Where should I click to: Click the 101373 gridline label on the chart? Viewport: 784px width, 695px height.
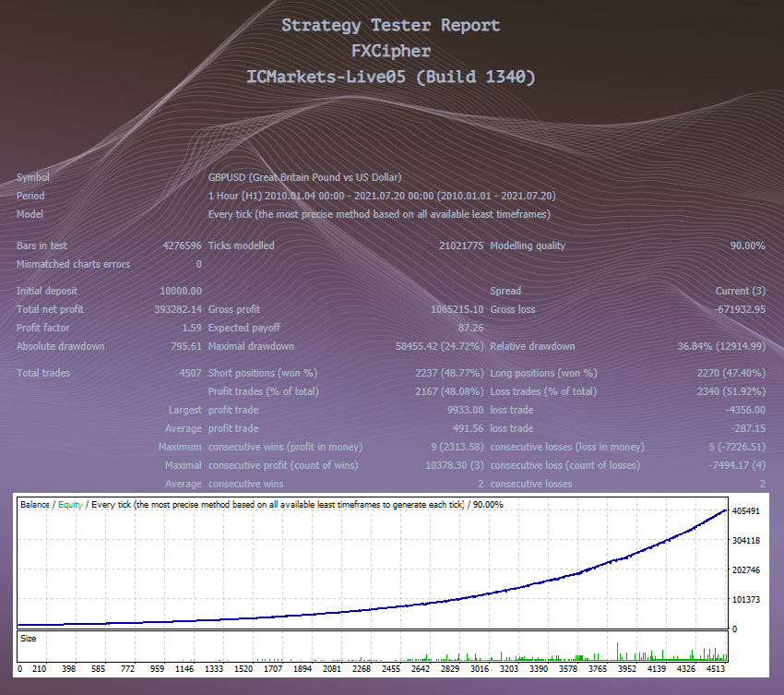[x=748, y=597]
